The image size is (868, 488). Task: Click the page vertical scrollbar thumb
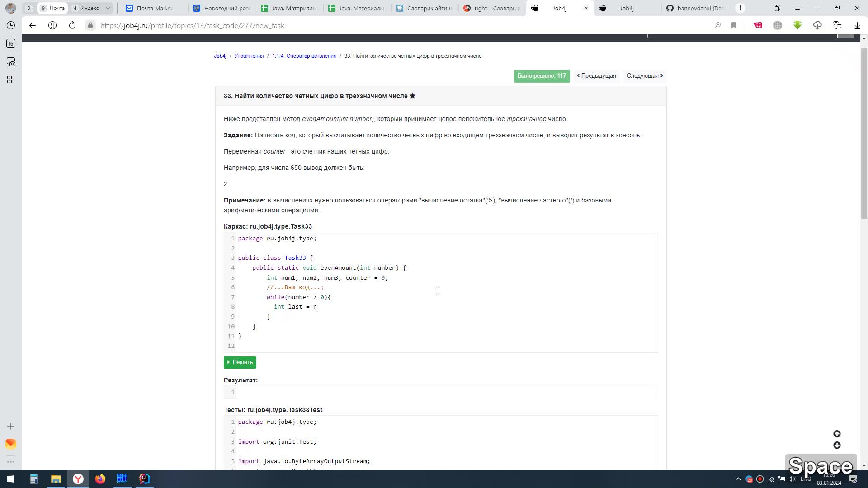tap(864, 133)
